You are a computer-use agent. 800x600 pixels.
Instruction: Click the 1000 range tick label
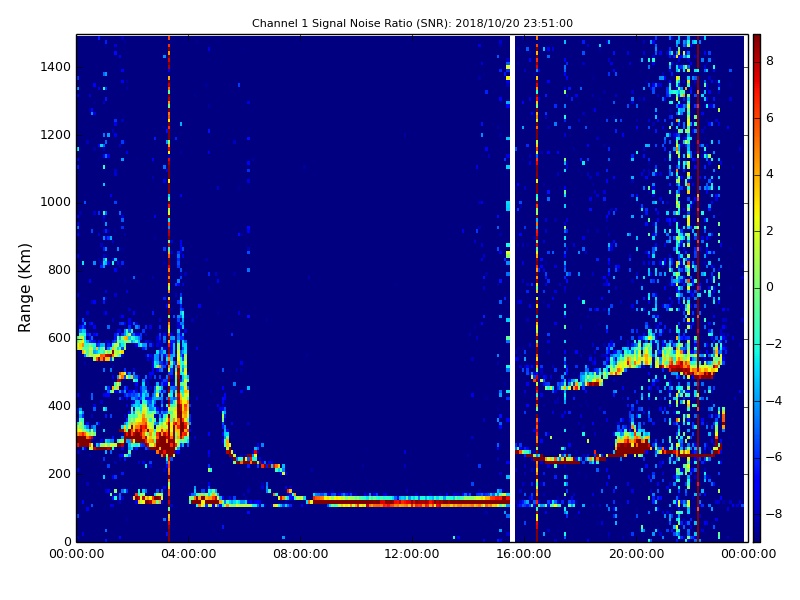tap(56, 202)
